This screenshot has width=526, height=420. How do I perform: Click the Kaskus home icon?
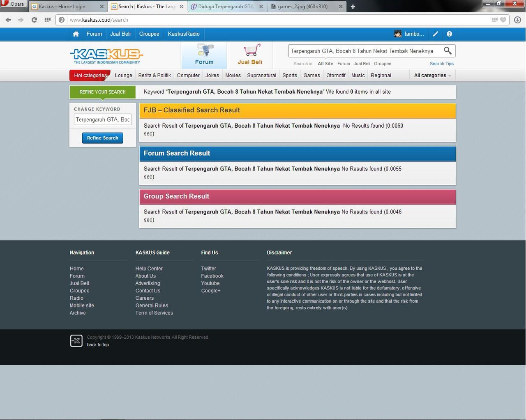[76, 34]
